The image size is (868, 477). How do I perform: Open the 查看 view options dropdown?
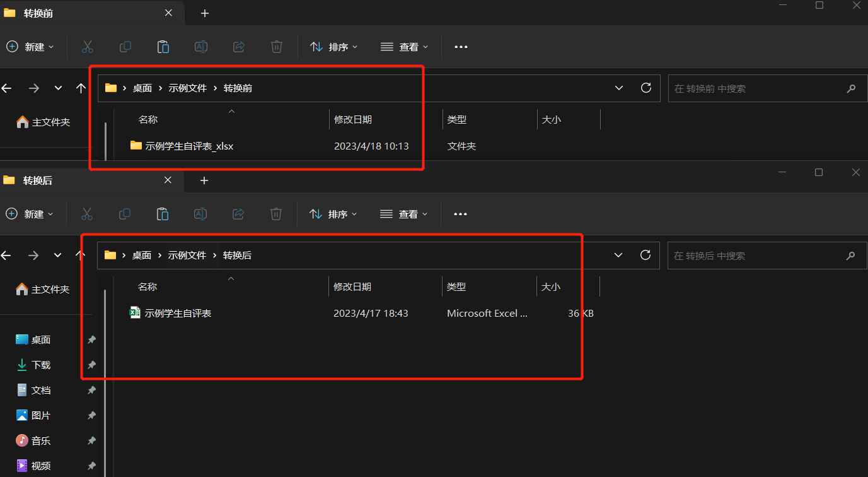[404, 47]
